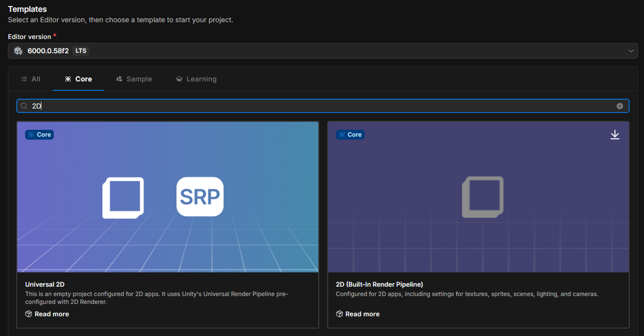Clear the search box using the X icon
The height and width of the screenshot is (336, 644).
(x=619, y=106)
